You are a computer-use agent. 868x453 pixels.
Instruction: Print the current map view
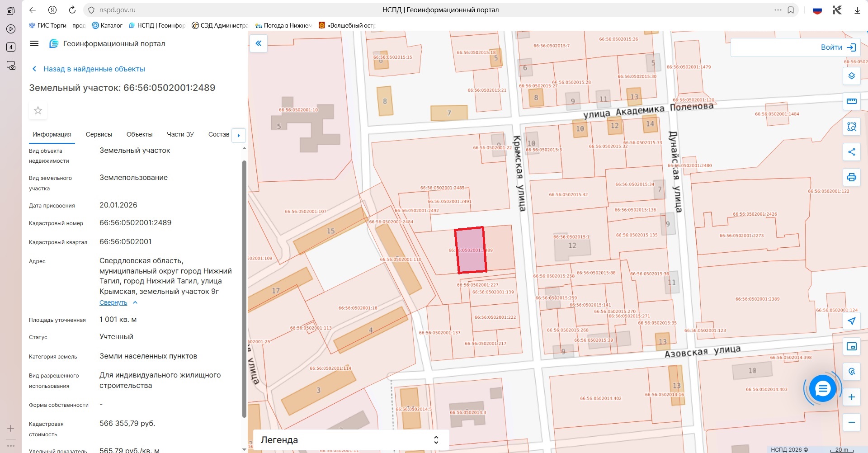pos(851,177)
